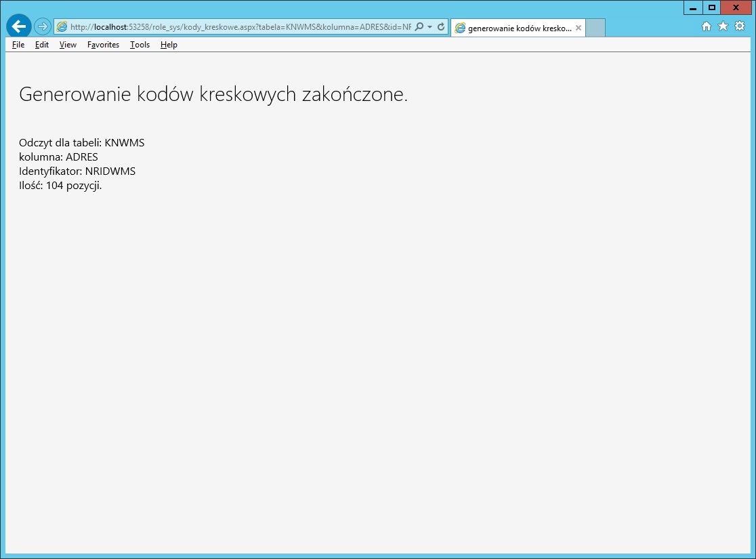Open the Tools gear icon menu
The width and height of the screenshot is (756, 559).
pos(740,26)
